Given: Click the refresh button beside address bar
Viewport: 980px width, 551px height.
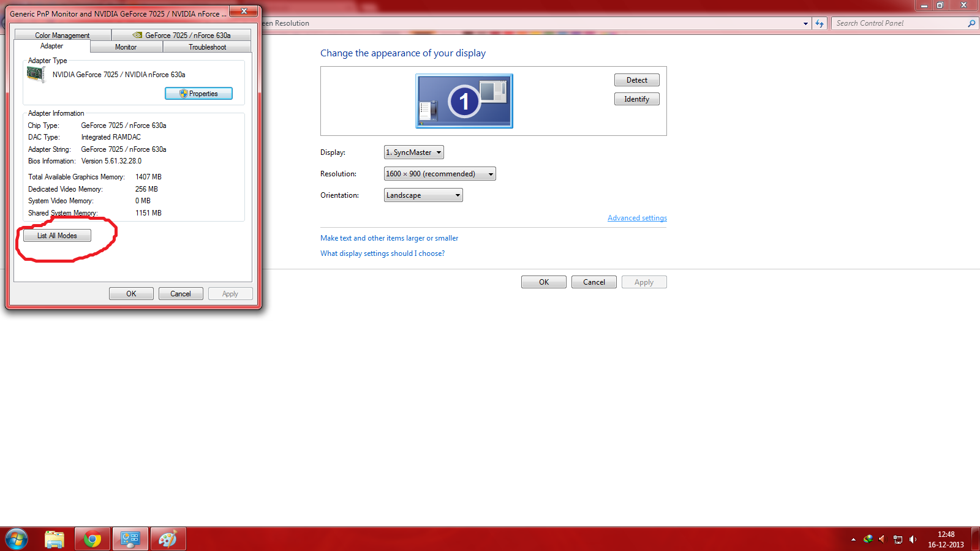Looking at the screenshot, I should (820, 23).
